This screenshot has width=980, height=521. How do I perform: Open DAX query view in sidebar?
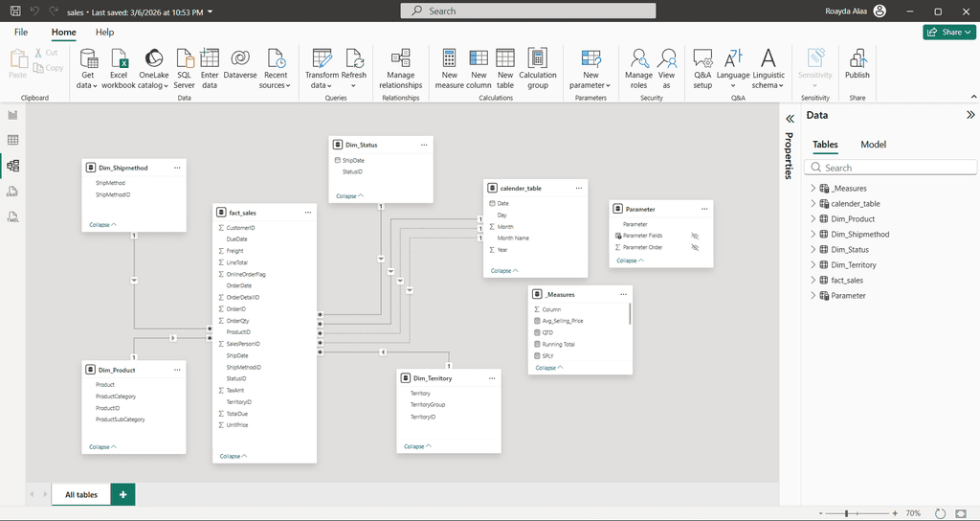(x=13, y=191)
